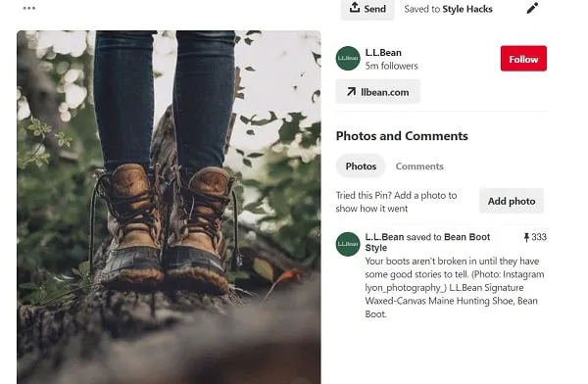
Task: Open the Bean Boot Style board link
Action: tap(427, 242)
